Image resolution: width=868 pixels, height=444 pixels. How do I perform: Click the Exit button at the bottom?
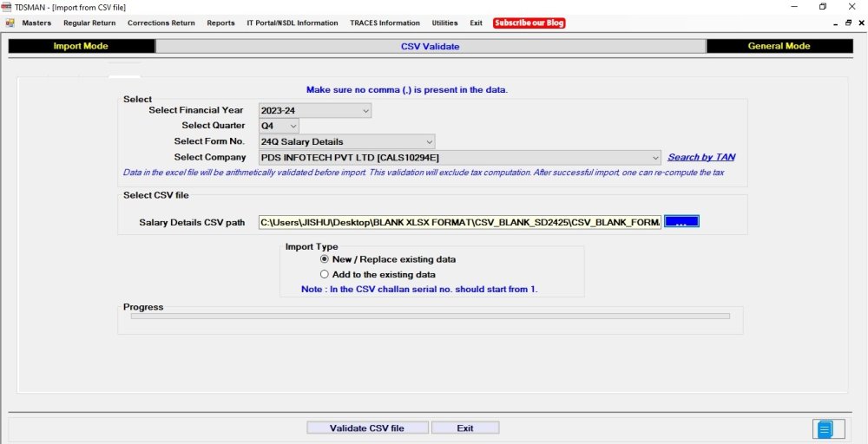[465, 428]
